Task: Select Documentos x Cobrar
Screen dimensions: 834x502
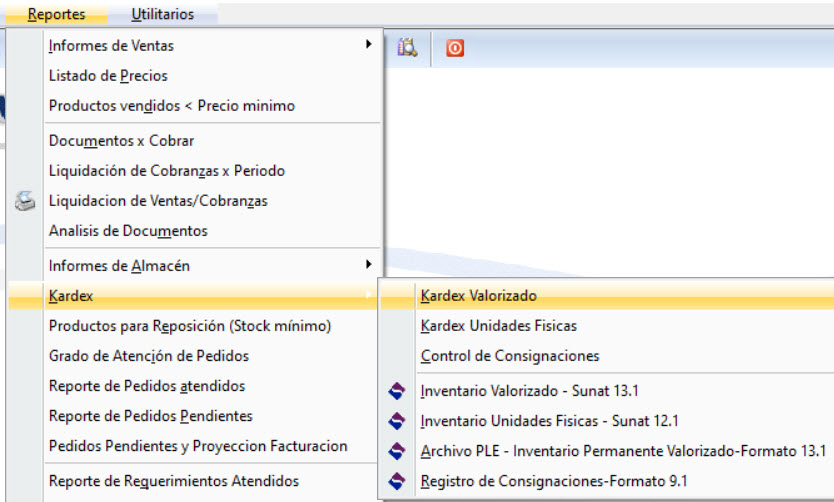Action: point(195,141)
